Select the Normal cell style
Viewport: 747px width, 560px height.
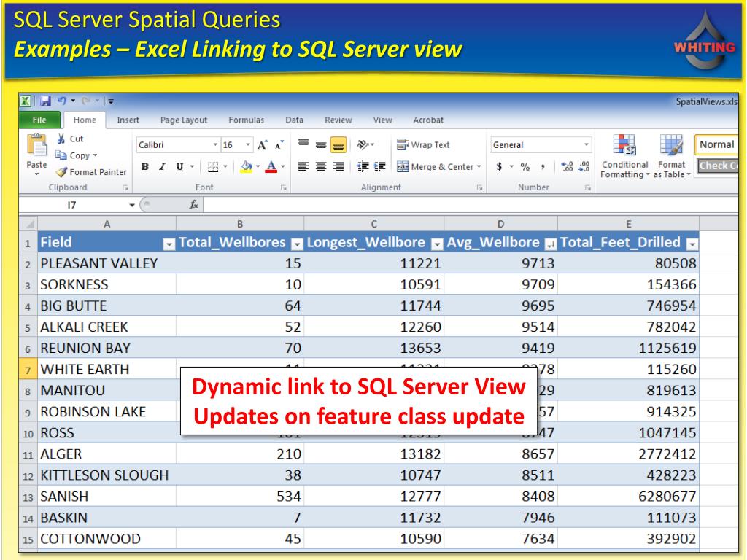(x=716, y=144)
